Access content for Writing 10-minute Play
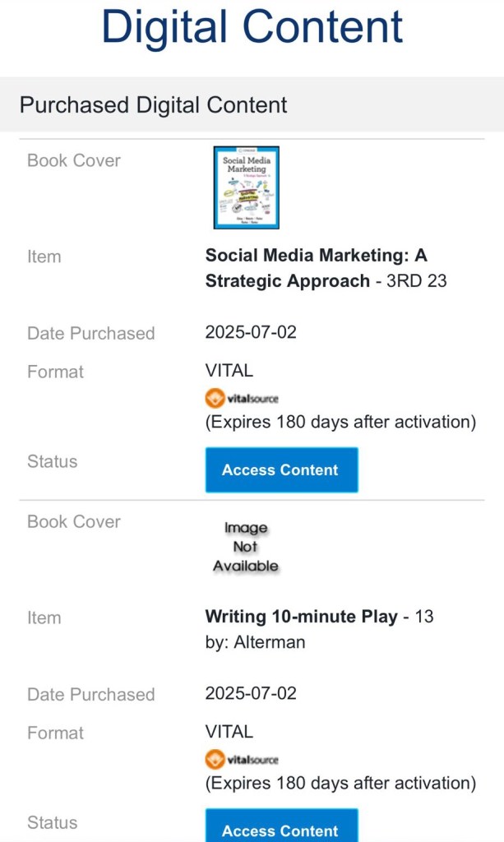 (x=280, y=829)
